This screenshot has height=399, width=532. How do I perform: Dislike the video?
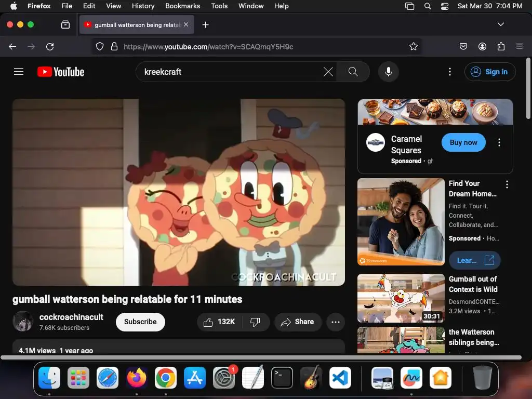click(x=255, y=322)
